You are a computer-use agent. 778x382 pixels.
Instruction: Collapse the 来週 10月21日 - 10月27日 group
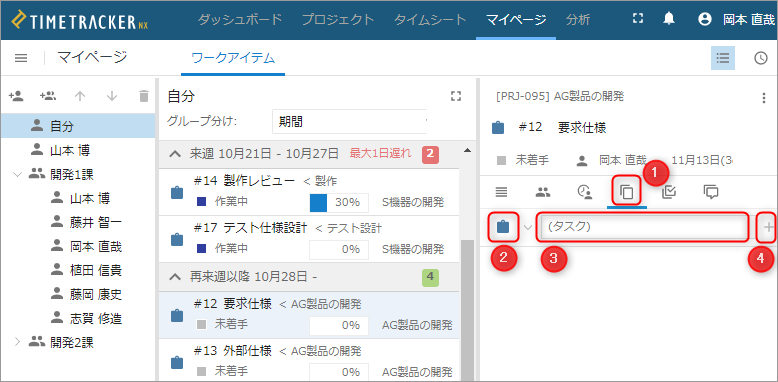[175, 154]
